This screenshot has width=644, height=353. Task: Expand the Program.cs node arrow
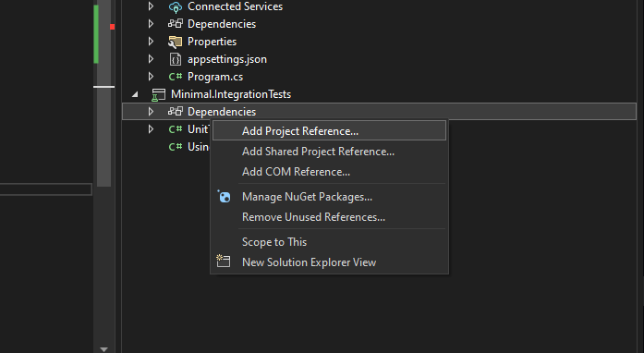(x=151, y=77)
